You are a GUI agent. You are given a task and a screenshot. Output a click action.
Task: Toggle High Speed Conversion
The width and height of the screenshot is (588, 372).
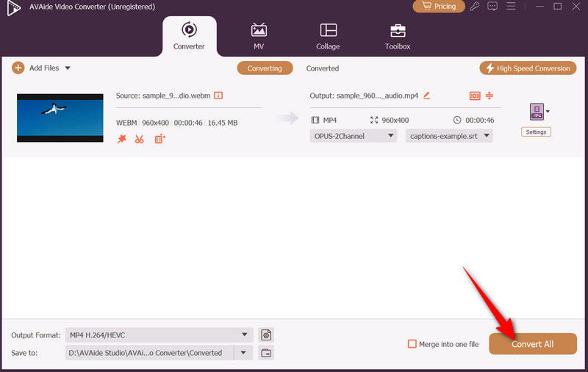tap(528, 68)
